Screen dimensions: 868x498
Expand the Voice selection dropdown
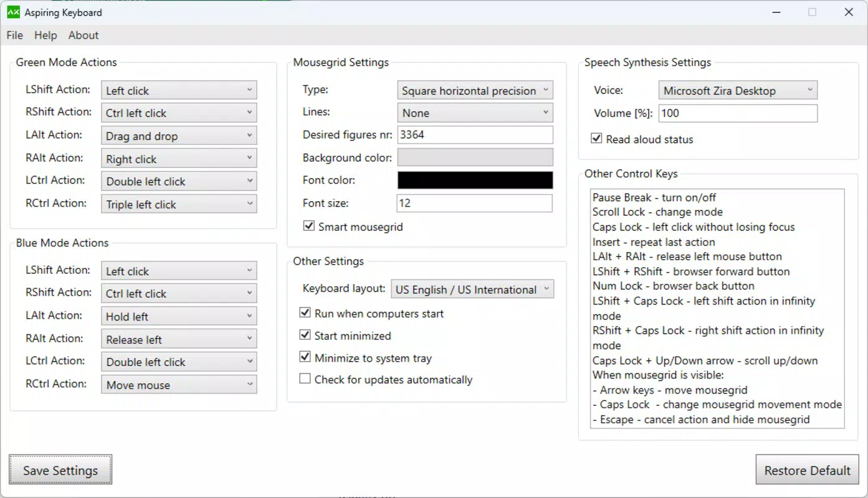[738, 90]
